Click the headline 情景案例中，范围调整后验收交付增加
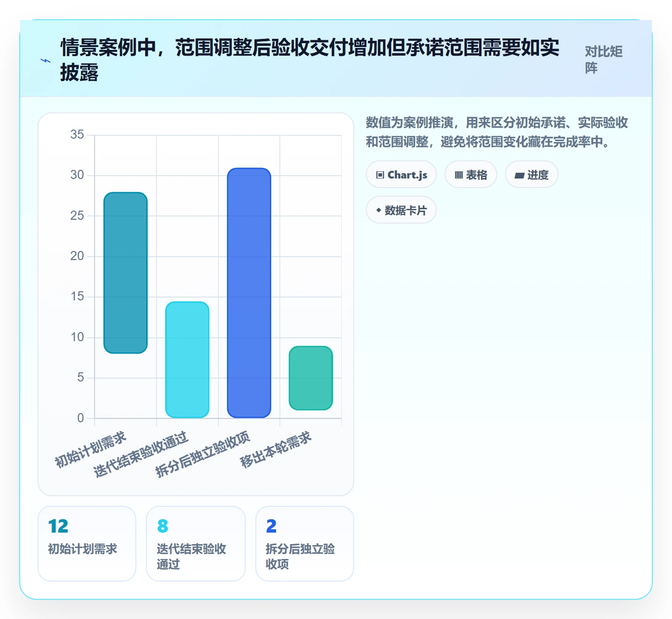The height and width of the screenshot is (619, 672). (x=310, y=60)
